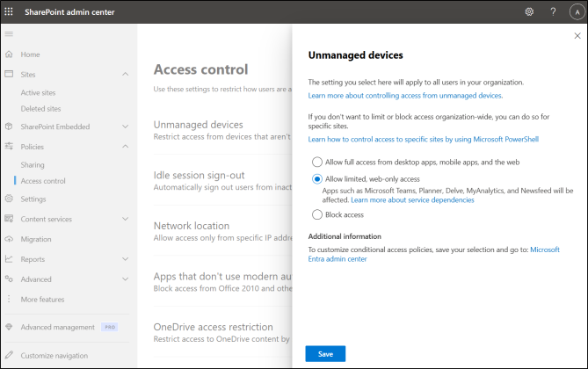The height and width of the screenshot is (369, 588).
Task: Open the Sharing policies page
Action: (33, 165)
